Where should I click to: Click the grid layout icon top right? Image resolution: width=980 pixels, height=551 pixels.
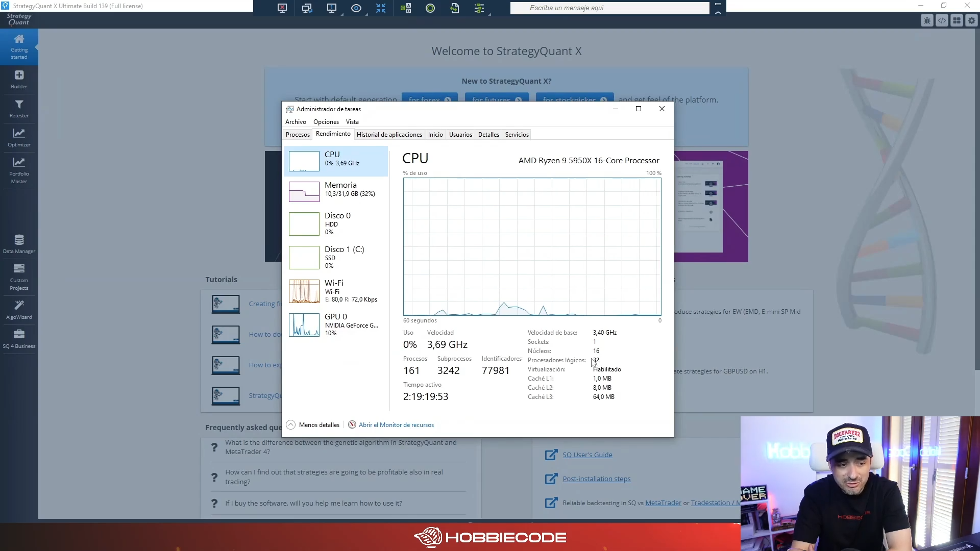(x=957, y=20)
